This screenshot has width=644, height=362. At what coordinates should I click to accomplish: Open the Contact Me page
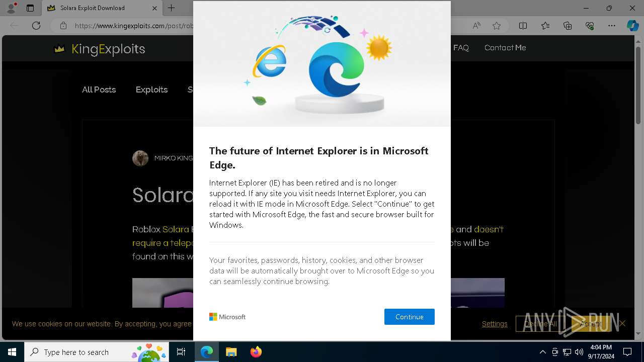click(x=505, y=48)
